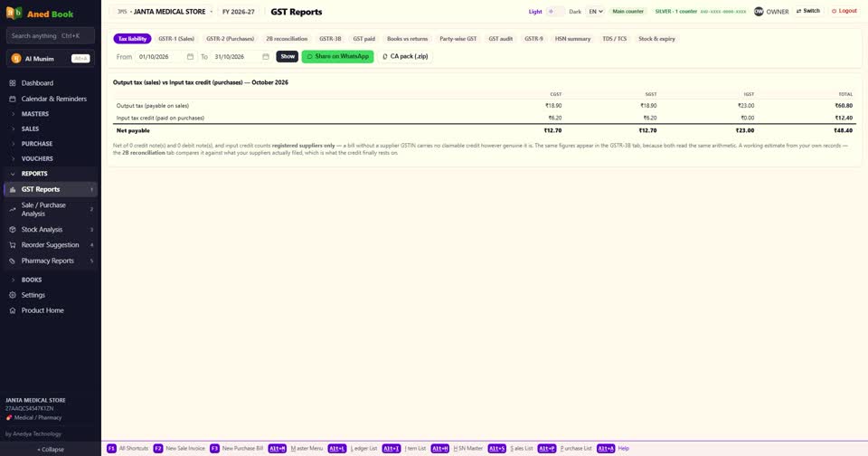The image size is (868, 456).
Task: Expand the MASTERS sidebar section
Action: (50, 114)
